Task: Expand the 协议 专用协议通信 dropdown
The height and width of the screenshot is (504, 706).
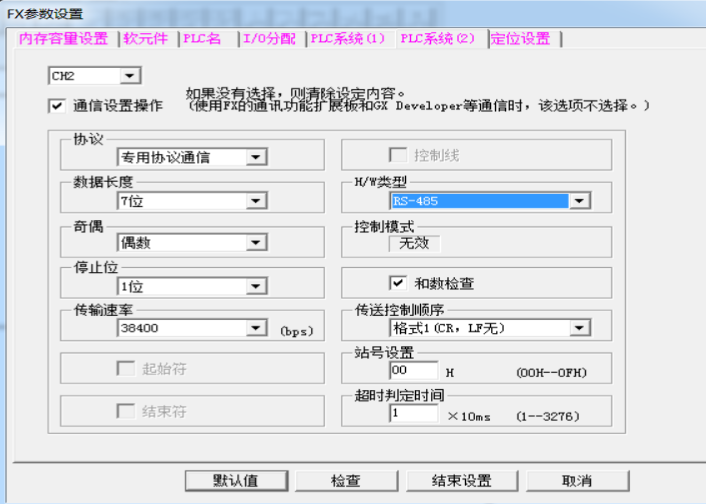Action: point(257,157)
